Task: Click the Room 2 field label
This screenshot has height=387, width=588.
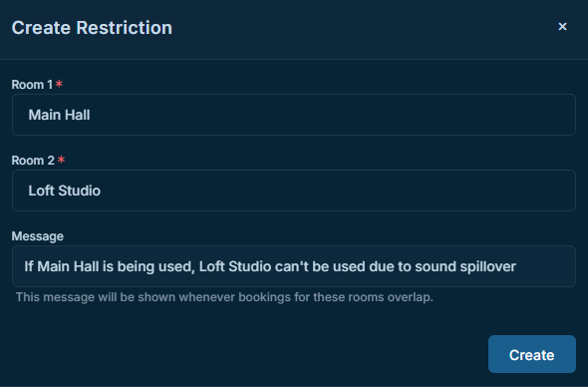Action: (33, 161)
